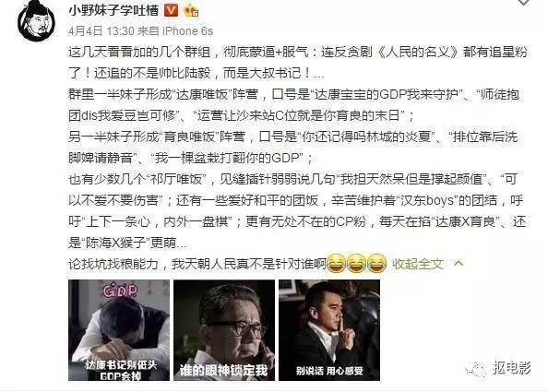Open the 达康书记别低头 image thumbnail

click(119, 330)
